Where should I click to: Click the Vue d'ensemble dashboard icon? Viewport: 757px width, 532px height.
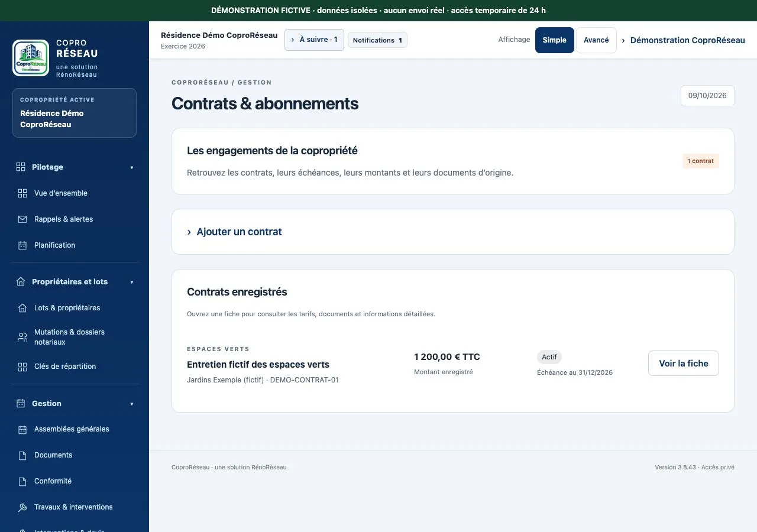[x=22, y=193]
